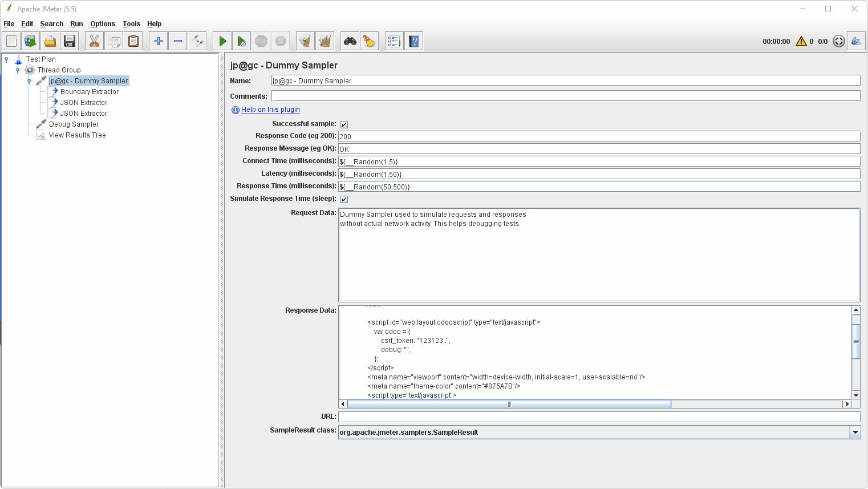This screenshot has width=868, height=489.
Task: Open the Help menu
Action: 155,24
